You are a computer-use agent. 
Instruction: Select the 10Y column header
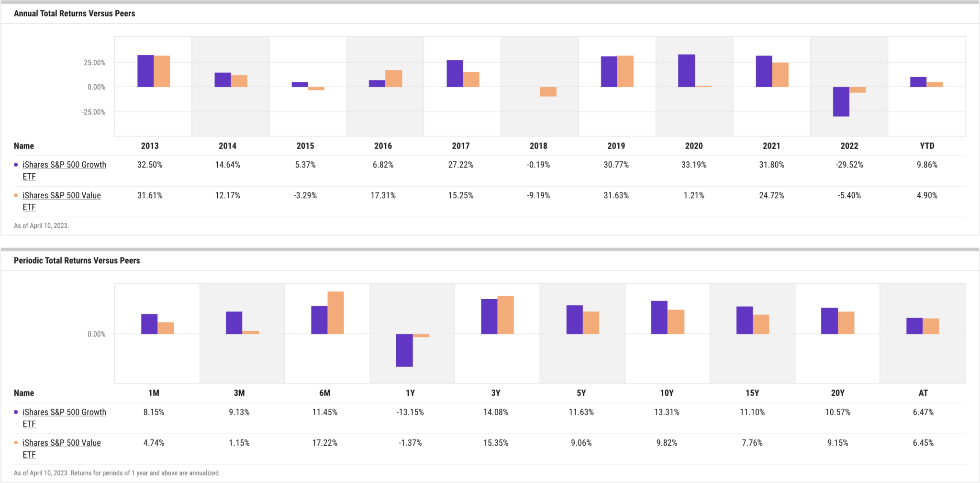pos(667,393)
